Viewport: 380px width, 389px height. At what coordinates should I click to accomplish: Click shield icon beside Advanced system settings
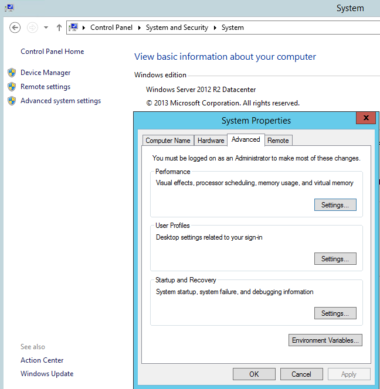[x=12, y=101]
